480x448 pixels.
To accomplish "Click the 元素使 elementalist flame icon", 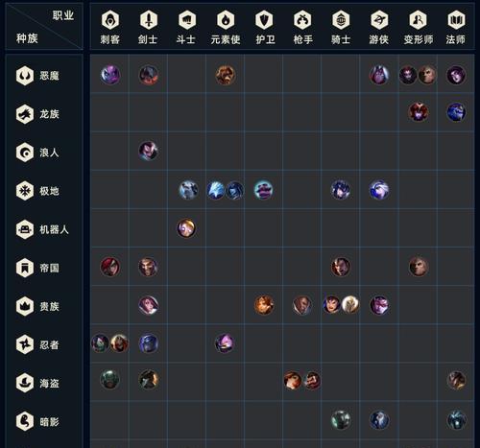I will click(226, 20).
